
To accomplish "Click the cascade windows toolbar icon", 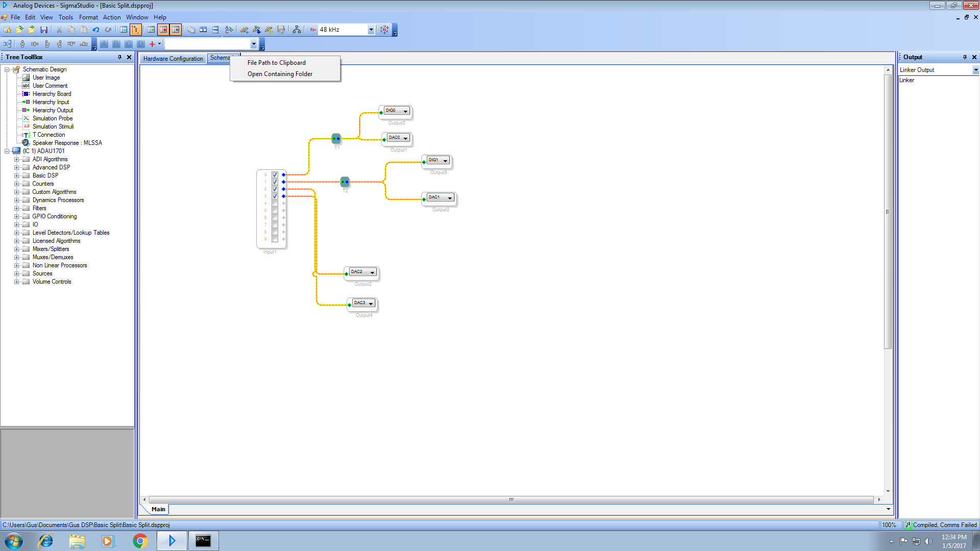I will tap(191, 30).
